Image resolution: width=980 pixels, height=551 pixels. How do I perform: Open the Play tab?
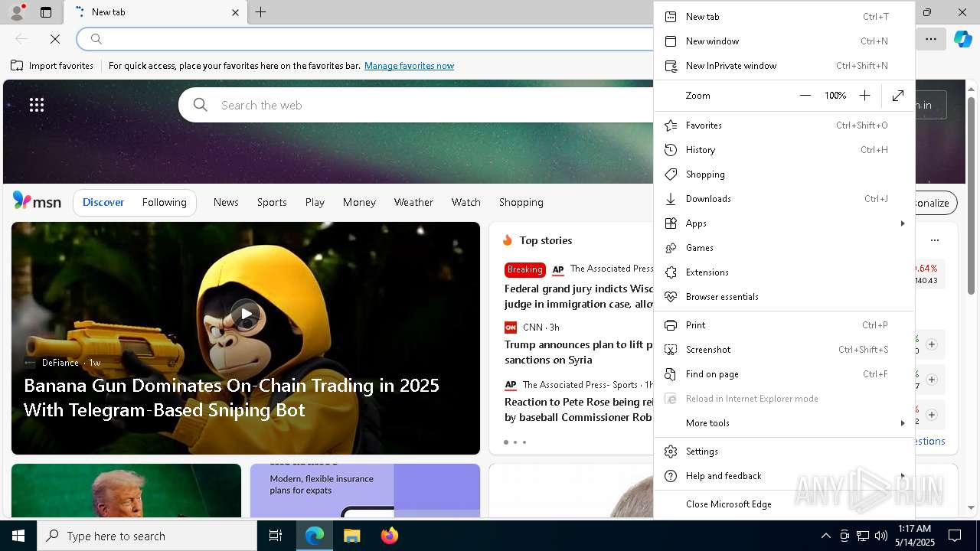315,202
